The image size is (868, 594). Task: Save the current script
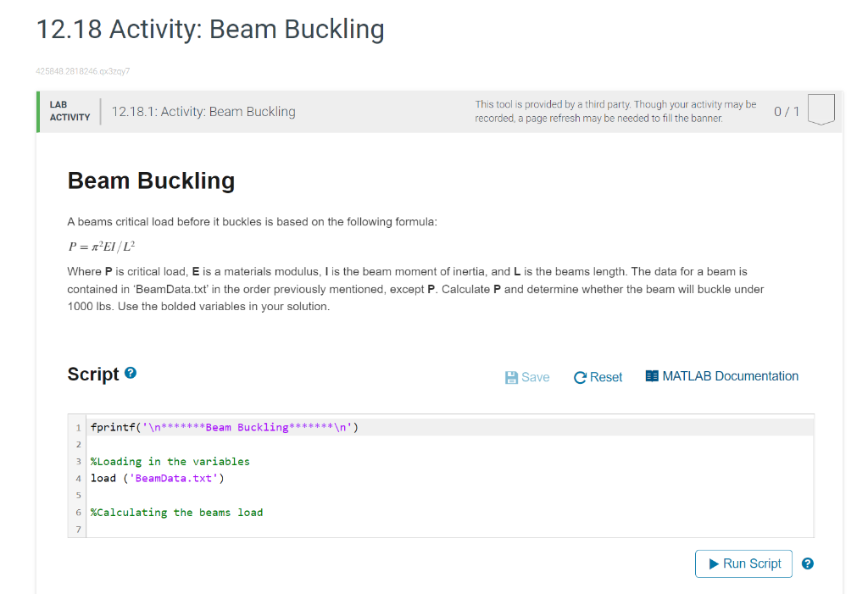click(527, 378)
